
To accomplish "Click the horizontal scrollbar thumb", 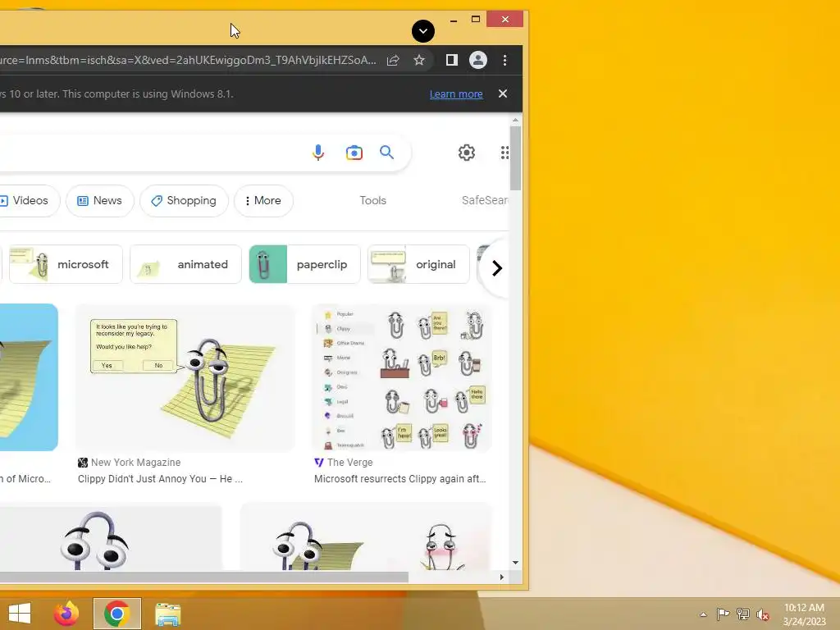I will (203, 577).
